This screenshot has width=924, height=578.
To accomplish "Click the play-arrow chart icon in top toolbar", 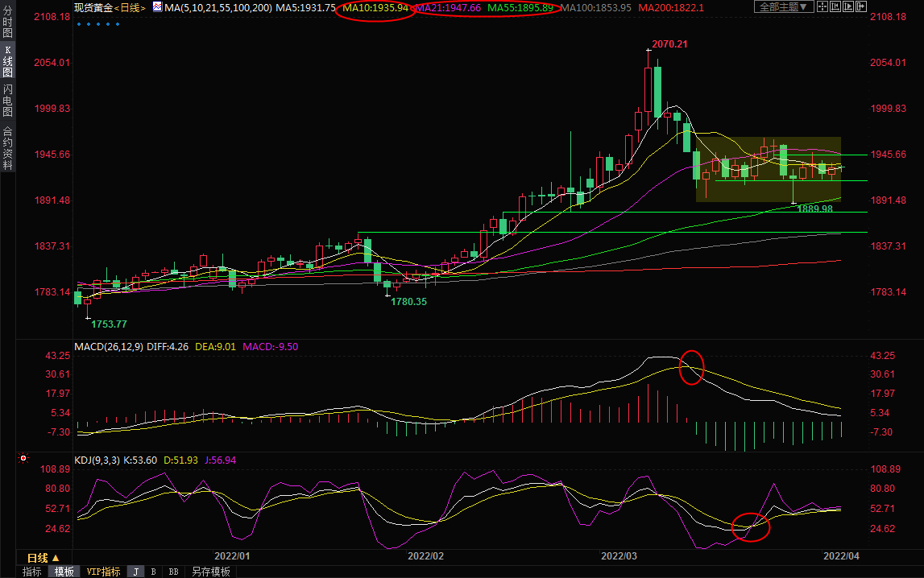I will click(x=848, y=6).
